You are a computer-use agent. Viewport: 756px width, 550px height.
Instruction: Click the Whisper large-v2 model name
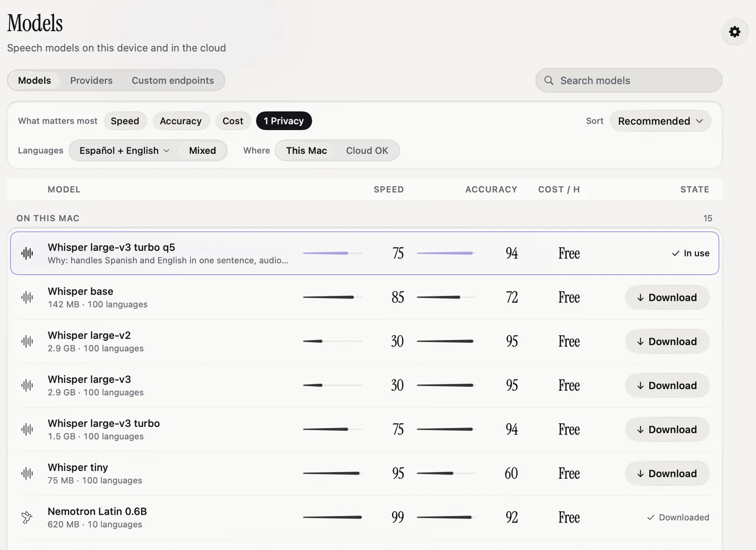(x=89, y=335)
